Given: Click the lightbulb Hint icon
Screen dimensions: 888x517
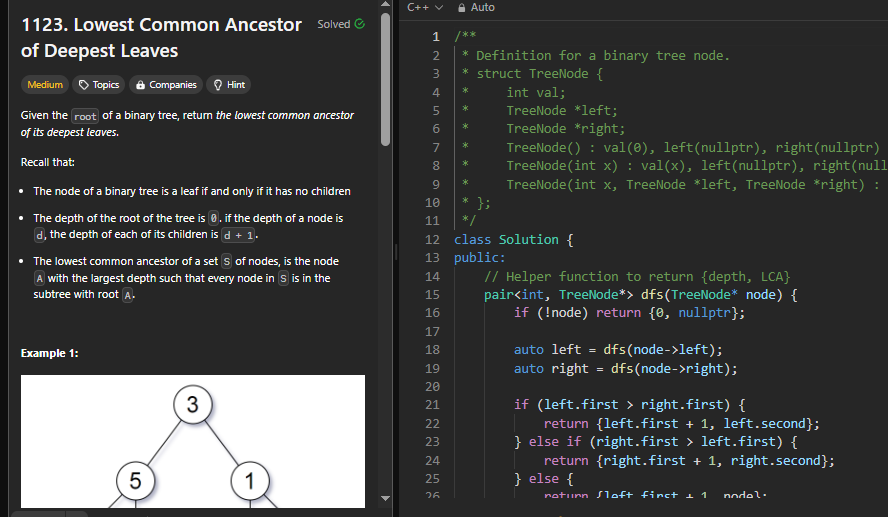Looking at the screenshot, I should 217,85.
